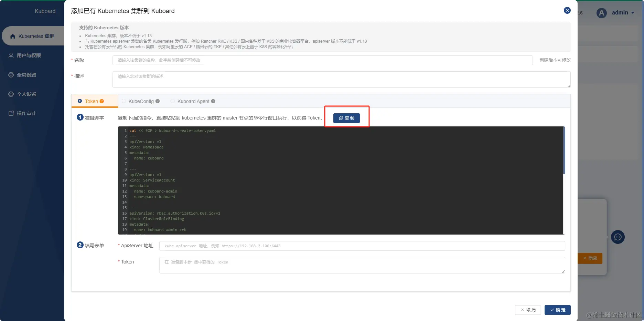Screen dimensions: 644x321
Task: Select the Token radio option
Action: point(80,101)
